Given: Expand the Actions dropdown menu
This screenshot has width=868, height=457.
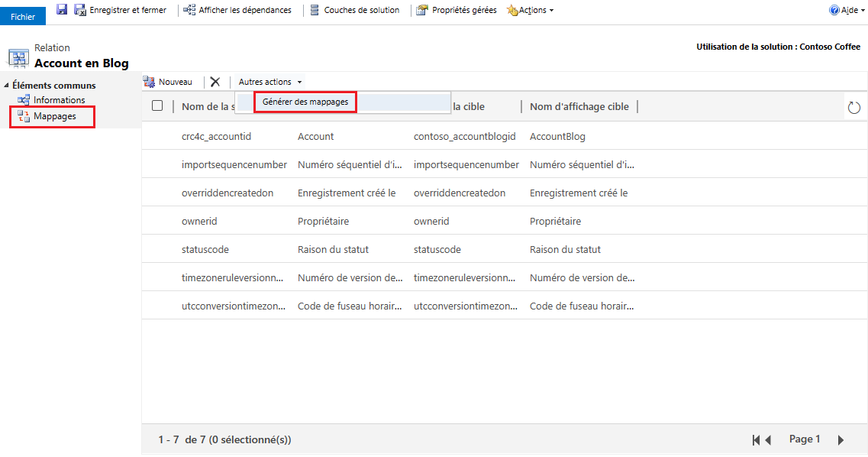Looking at the screenshot, I should 531,10.
